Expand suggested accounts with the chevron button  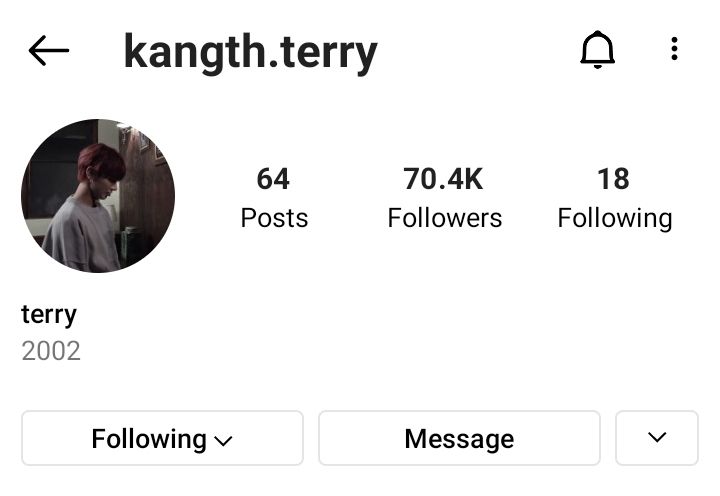(657, 438)
